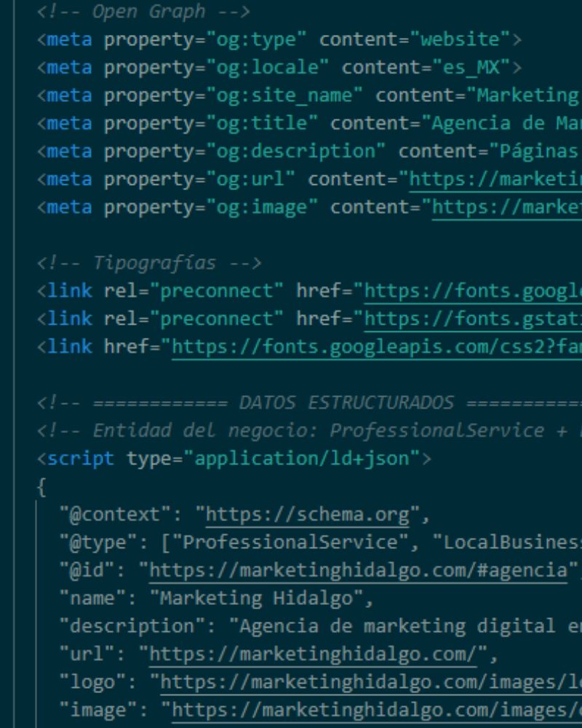Click the "Marketing Hidalgo" name value
Screen dimensions: 582x728
256,598
